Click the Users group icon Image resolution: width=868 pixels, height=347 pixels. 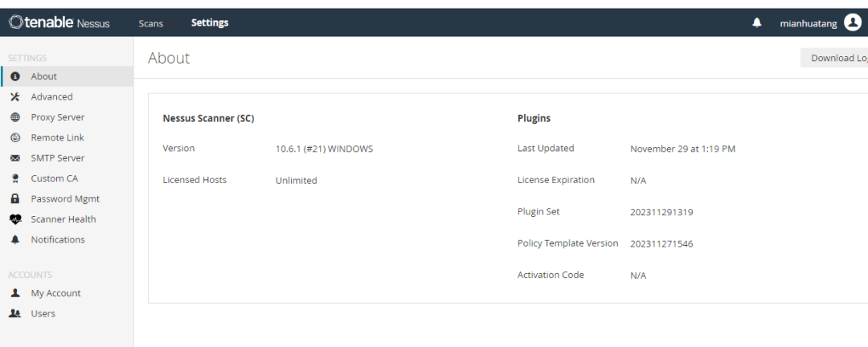point(15,314)
